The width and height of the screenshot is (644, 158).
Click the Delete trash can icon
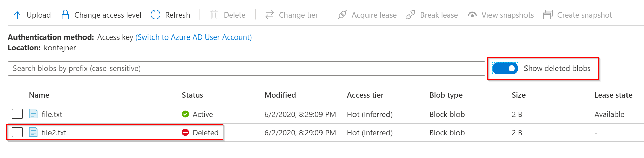(214, 15)
